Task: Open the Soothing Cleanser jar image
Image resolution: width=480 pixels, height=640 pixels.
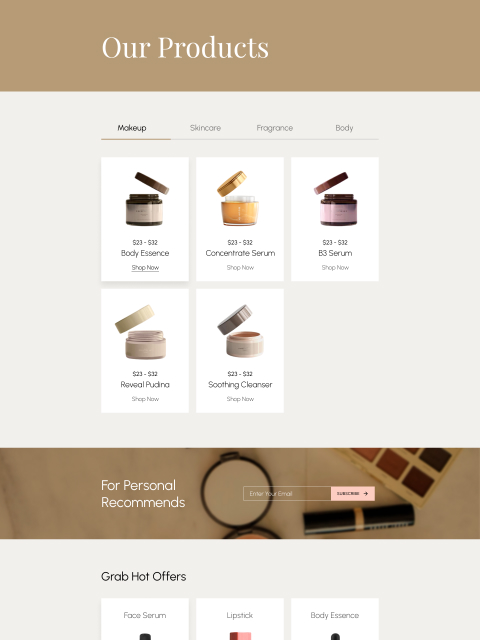Action: tap(241, 331)
